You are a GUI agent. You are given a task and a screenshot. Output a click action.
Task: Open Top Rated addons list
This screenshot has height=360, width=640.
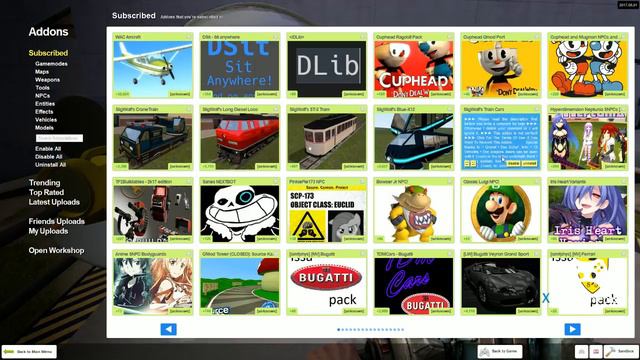coord(46,192)
